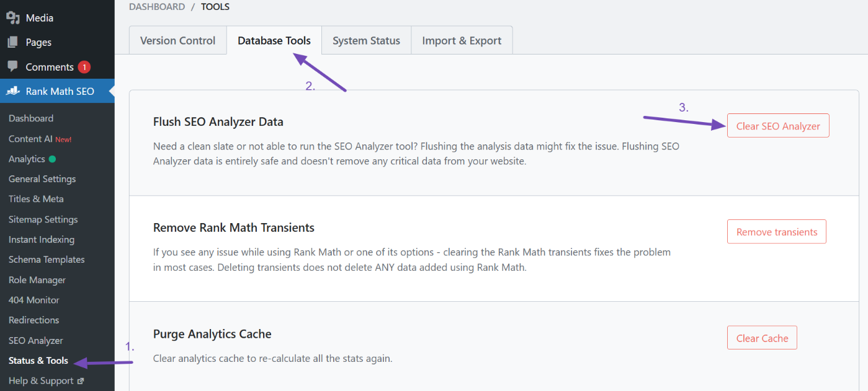Follow the DASHBOARD breadcrumb link
This screenshot has height=391, width=868.
pyautogui.click(x=157, y=7)
